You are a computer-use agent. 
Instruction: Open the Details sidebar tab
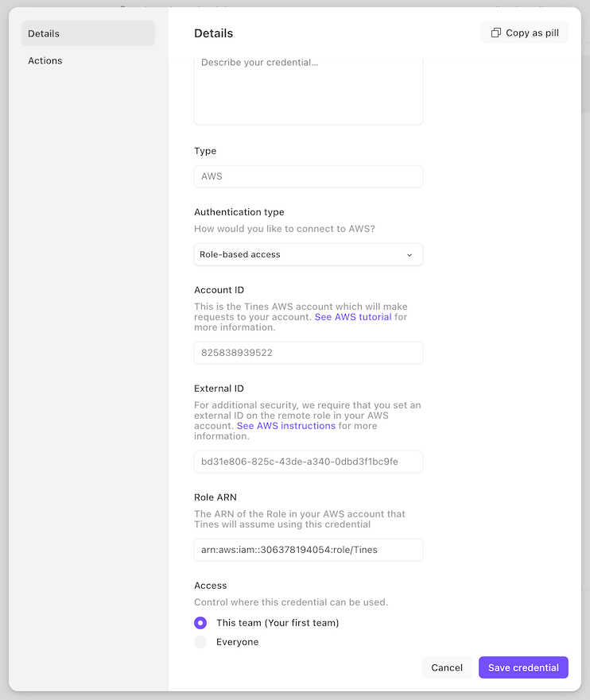tap(88, 33)
